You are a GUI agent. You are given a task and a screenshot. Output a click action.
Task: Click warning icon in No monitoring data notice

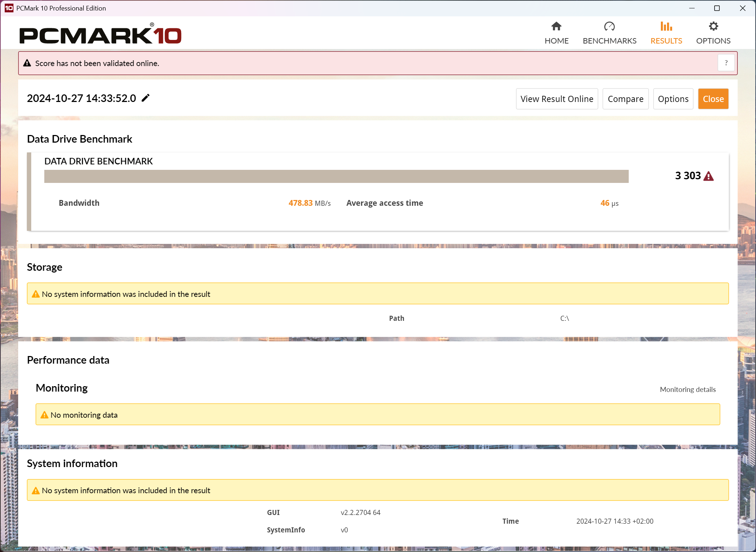44,415
